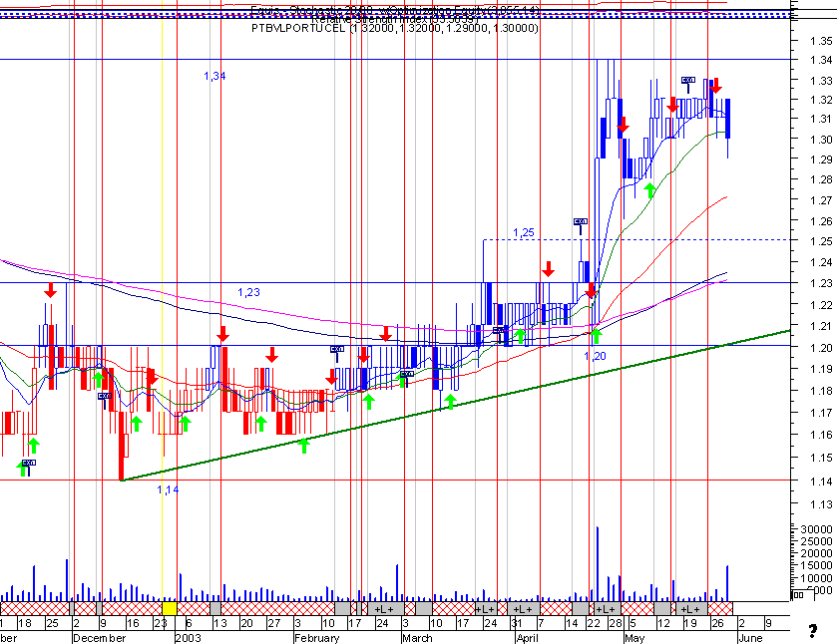Click the 1.22 price axis value
Image resolution: width=837 pixels, height=644 pixels.
point(821,305)
